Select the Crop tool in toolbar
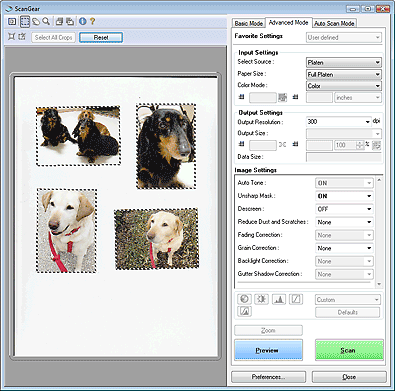Image resolution: width=395 pixels, height=391 pixels. pyautogui.click(x=25, y=22)
